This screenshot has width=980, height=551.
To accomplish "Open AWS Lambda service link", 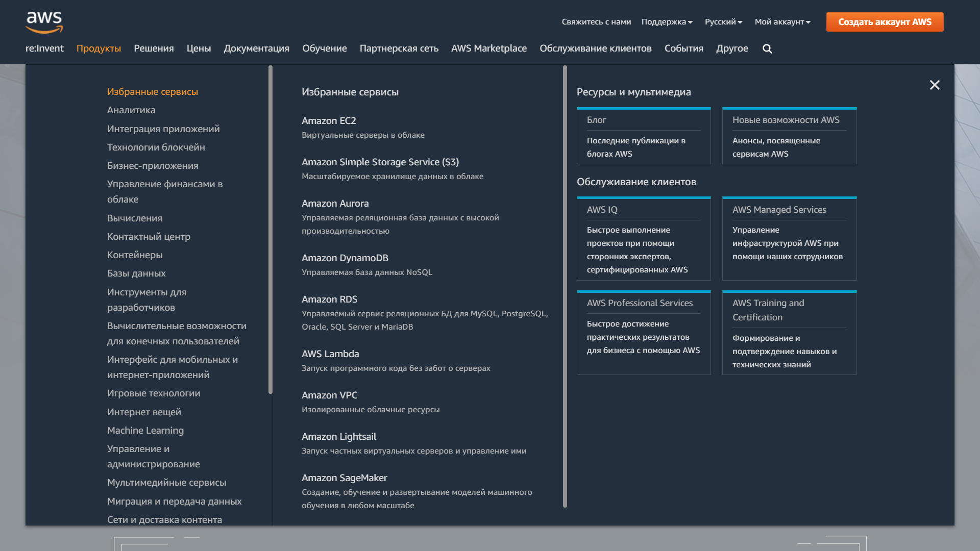I will tap(330, 354).
